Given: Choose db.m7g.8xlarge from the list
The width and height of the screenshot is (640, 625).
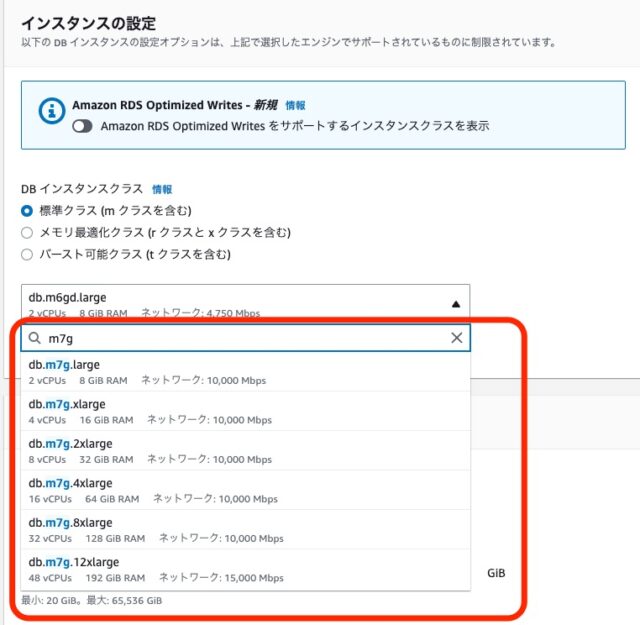Looking at the screenshot, I should pos(245,529).
